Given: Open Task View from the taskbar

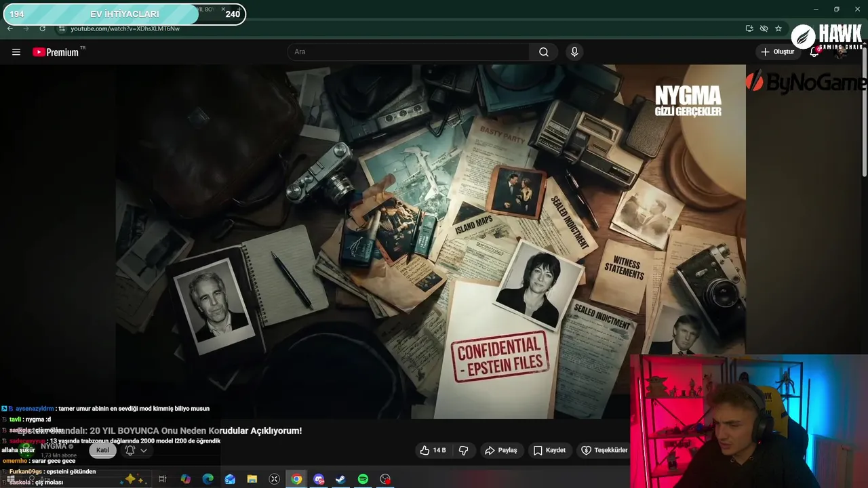Looking at the screenshot, I should point(163,479).
